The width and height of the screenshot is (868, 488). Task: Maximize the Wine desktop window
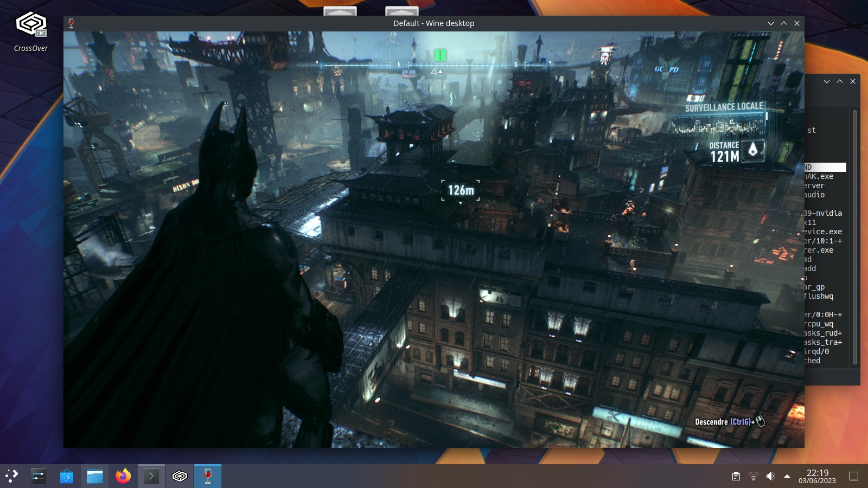click(x=784, y=23)
